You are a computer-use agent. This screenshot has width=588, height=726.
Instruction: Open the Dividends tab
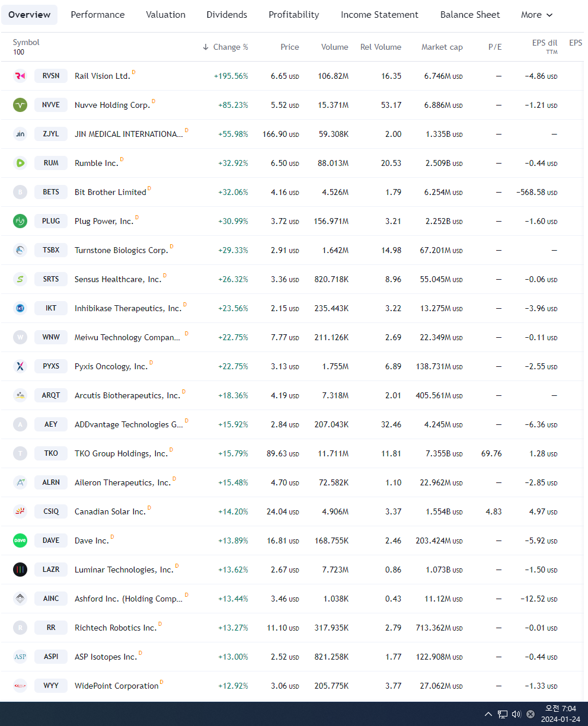coord(227,15)
